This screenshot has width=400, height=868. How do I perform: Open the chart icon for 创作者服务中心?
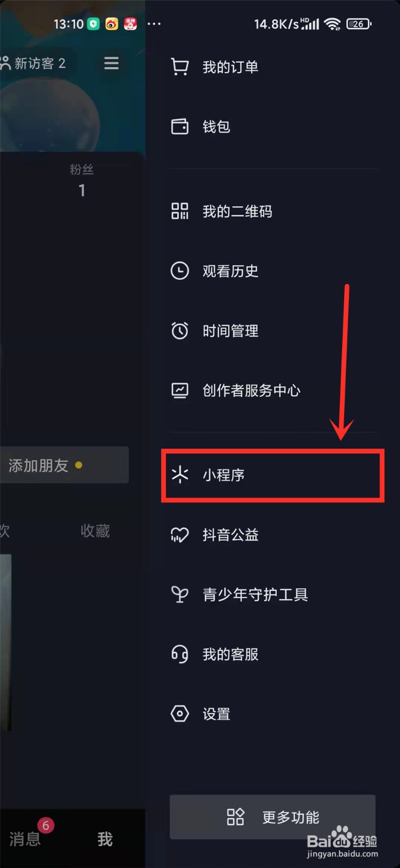click(180, 390)
